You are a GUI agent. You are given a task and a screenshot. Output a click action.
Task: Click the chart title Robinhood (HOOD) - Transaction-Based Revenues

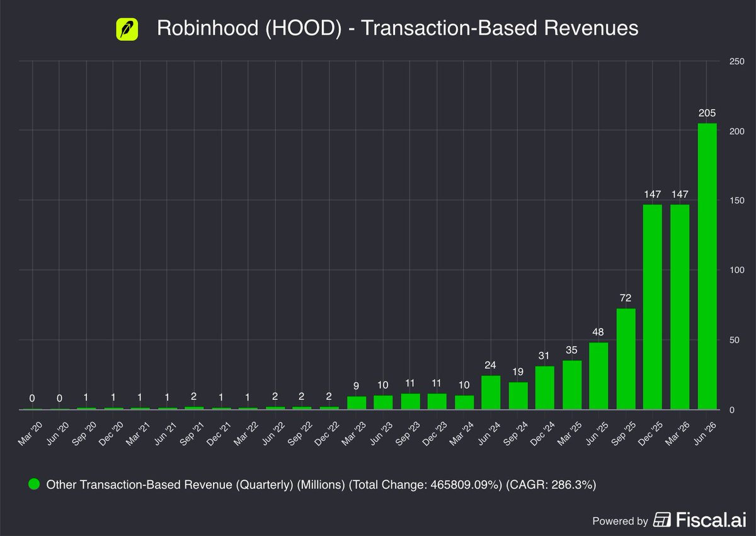point(398,28)
